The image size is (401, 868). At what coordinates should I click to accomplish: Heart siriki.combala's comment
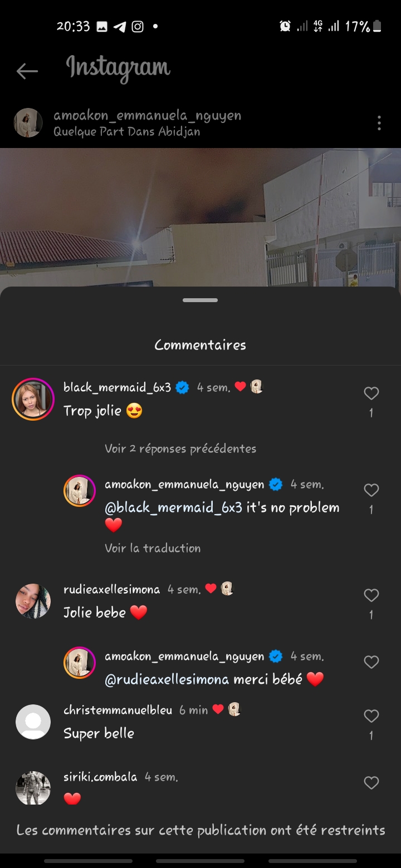point(371,783)
